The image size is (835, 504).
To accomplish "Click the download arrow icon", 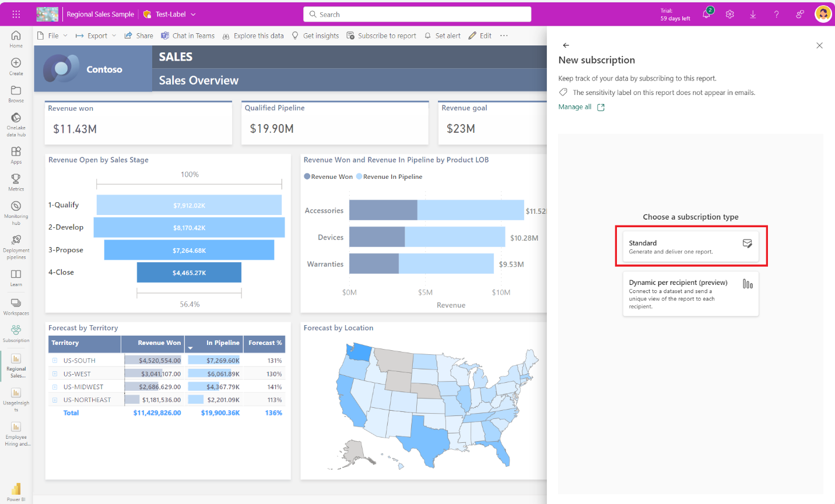I will tap(753, 14).
